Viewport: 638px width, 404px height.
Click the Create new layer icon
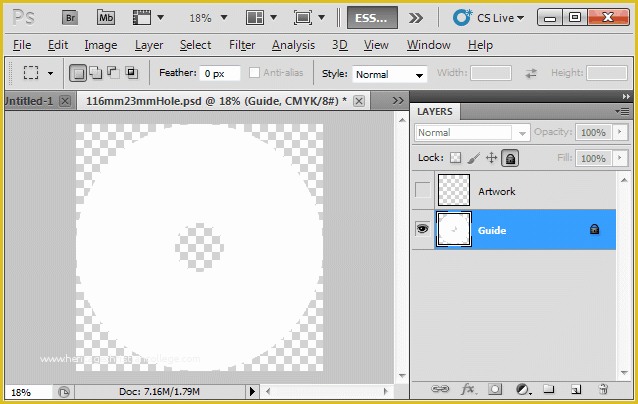click(x=575, y=389)
